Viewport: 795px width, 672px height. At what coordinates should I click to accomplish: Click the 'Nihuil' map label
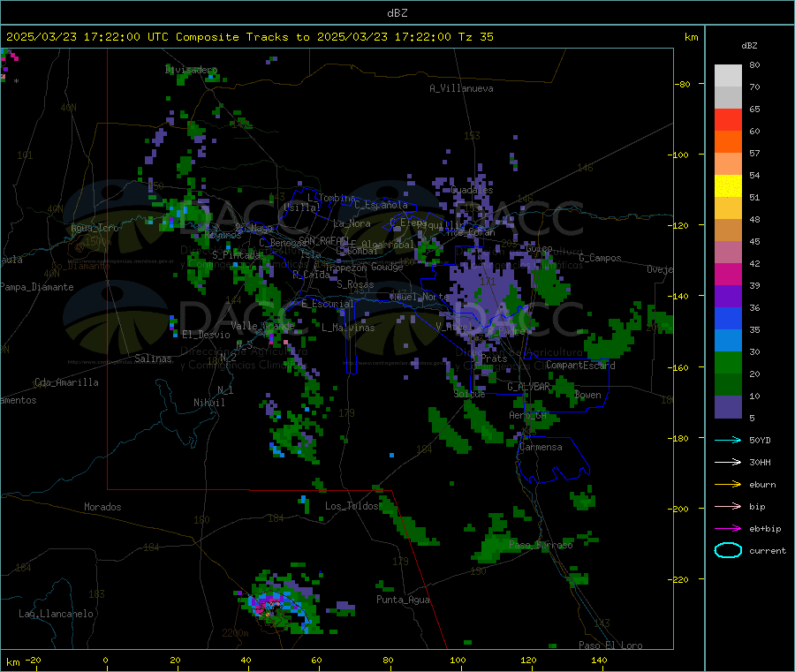pyautogui.click(x=208, y=403)
